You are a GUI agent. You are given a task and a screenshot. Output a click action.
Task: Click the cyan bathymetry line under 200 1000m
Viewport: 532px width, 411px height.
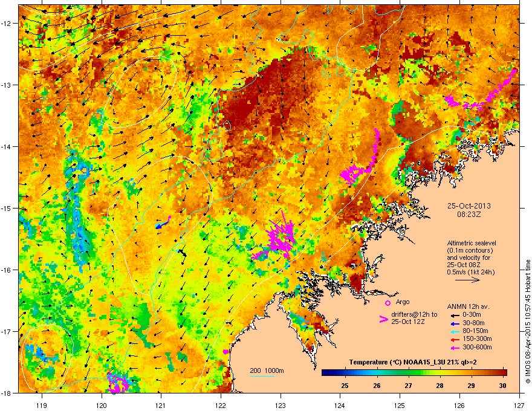coord(262,376)
